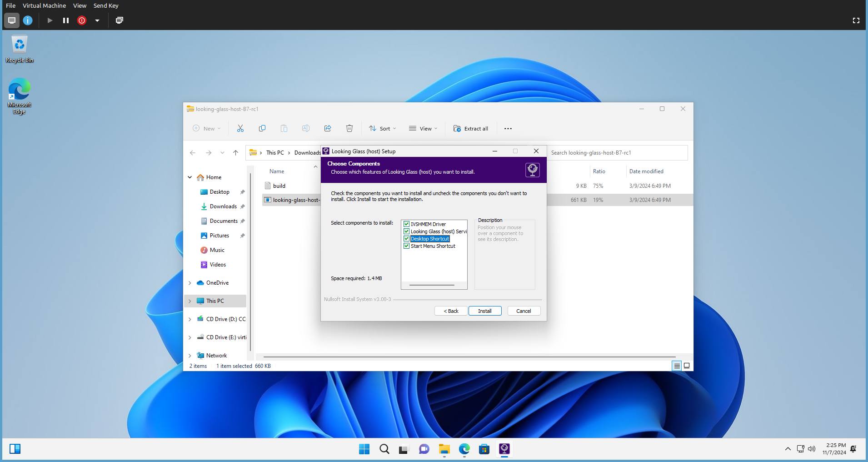Viewport: 868px width, 462px height.
Task: Click Install to start installation
Action: (x=485, y=311)
